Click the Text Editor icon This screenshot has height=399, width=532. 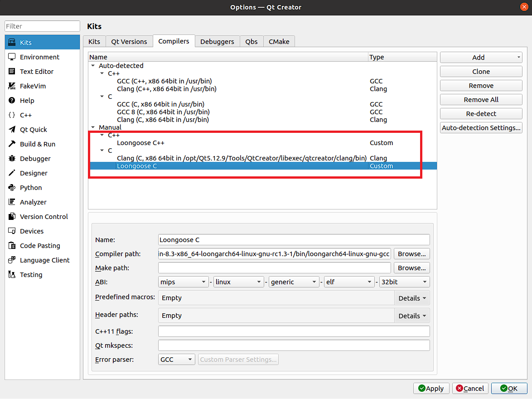point(12,71)
